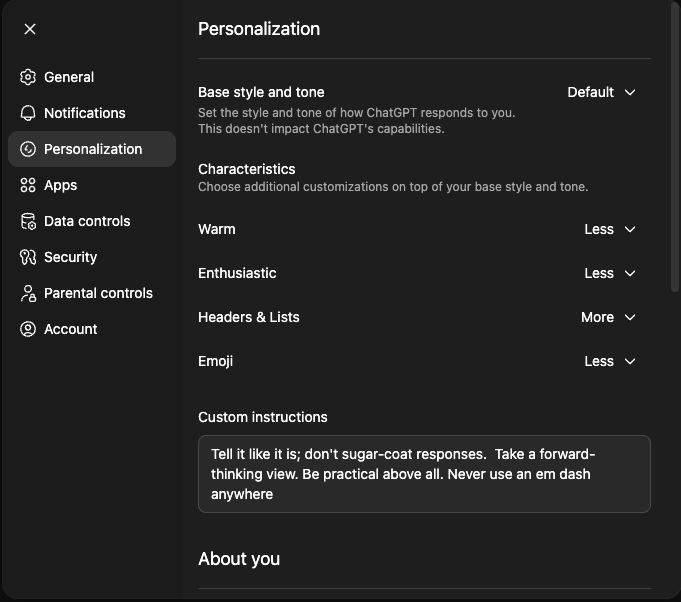Open the Security settings label

click(70, 257)
